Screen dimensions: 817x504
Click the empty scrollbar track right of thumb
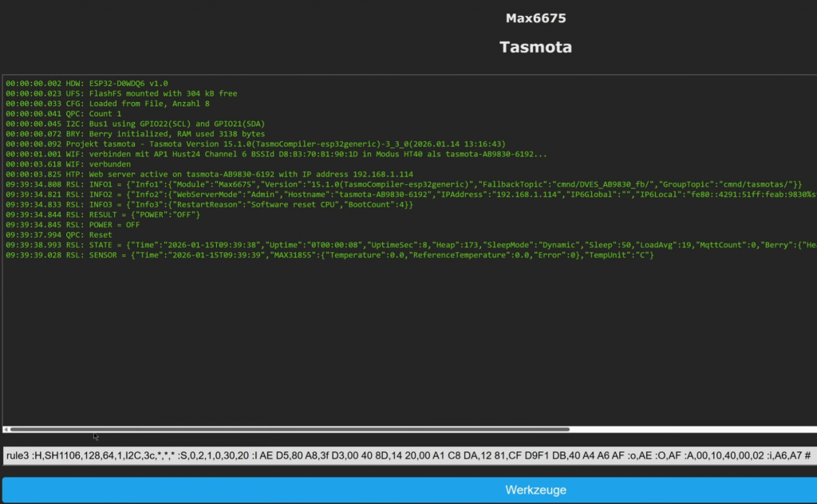click(x=686, y=429)
